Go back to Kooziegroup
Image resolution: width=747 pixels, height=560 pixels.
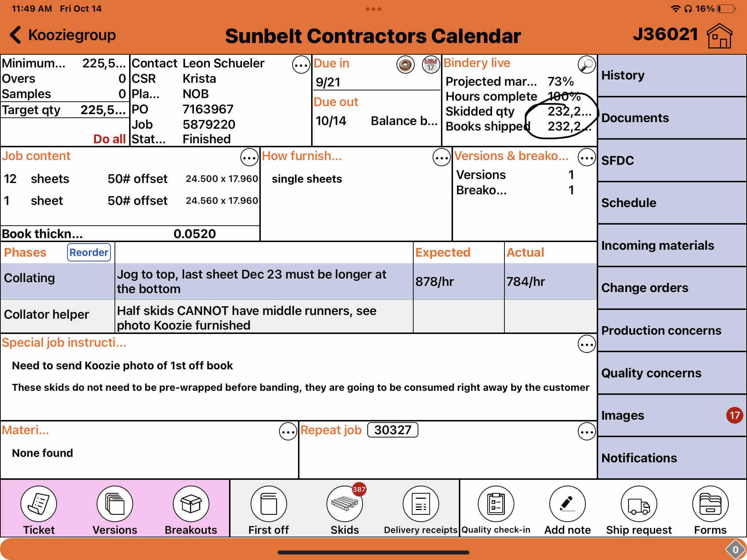coord(63,35)
